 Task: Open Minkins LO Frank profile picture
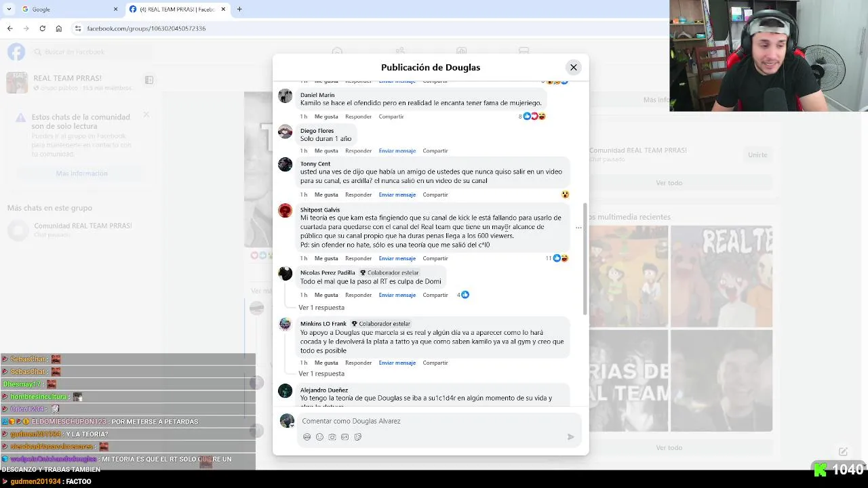point(285,324)
